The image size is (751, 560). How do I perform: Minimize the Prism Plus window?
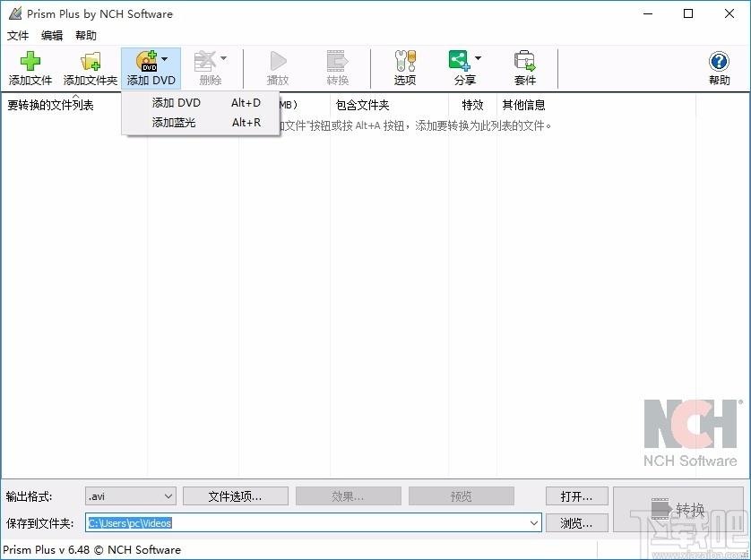tap(648, 14)
